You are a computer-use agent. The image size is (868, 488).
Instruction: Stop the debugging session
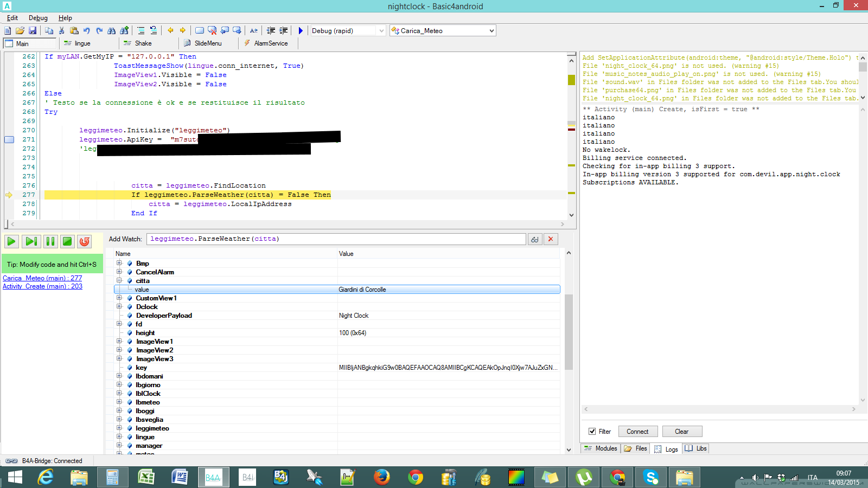coord(67,241)
